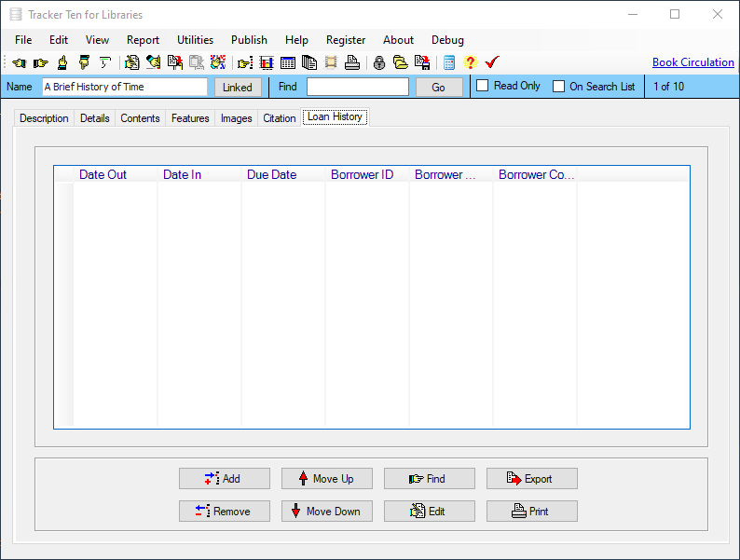This screenshot has width=740, height=560.
Task: Click the save-to-disk documents icon
Action: click(422, 62)
